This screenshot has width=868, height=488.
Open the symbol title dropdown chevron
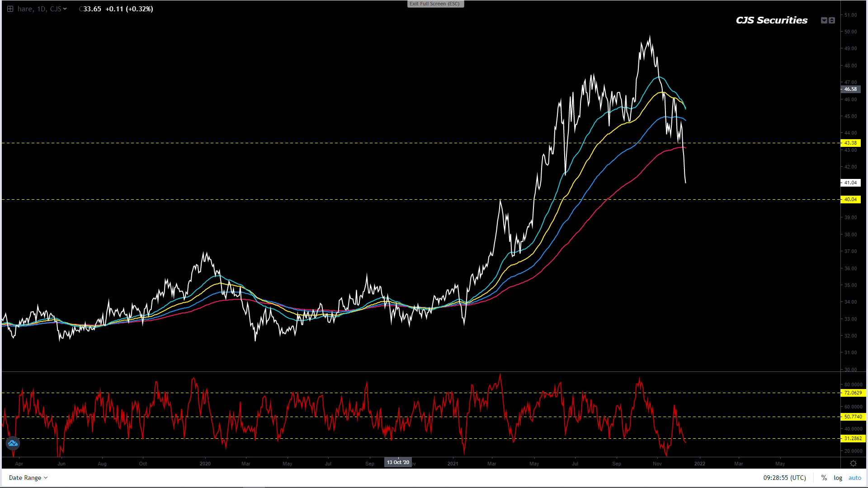pyautogui.click(x=65, y=9)
